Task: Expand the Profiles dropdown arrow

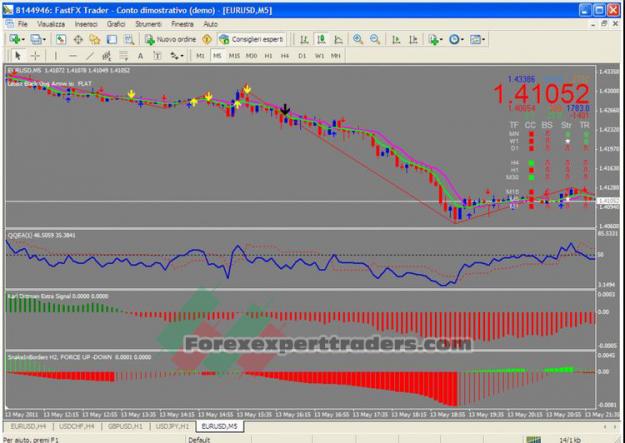Action: (x=44, y=39)
